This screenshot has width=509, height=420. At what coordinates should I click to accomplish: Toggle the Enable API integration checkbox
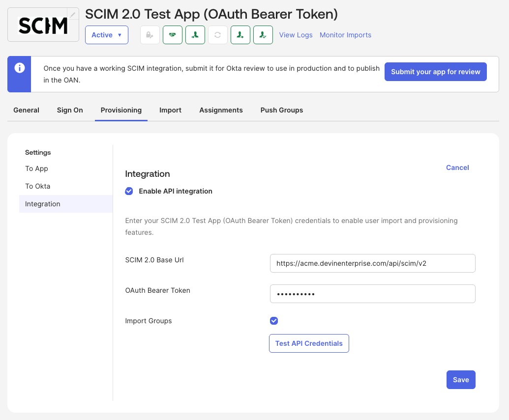pos(129,191)
